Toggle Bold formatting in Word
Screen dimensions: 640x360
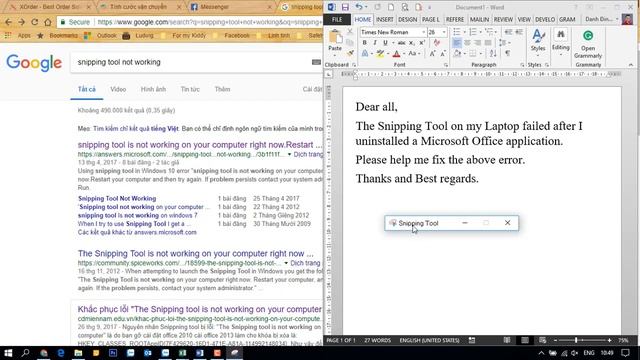[364, 42]
